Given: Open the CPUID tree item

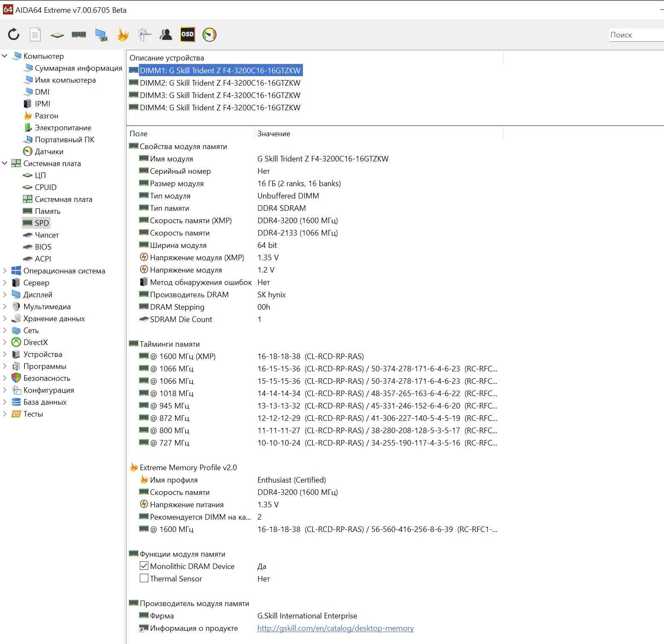Looking at the screenshot, I should (x=46, y=187).
